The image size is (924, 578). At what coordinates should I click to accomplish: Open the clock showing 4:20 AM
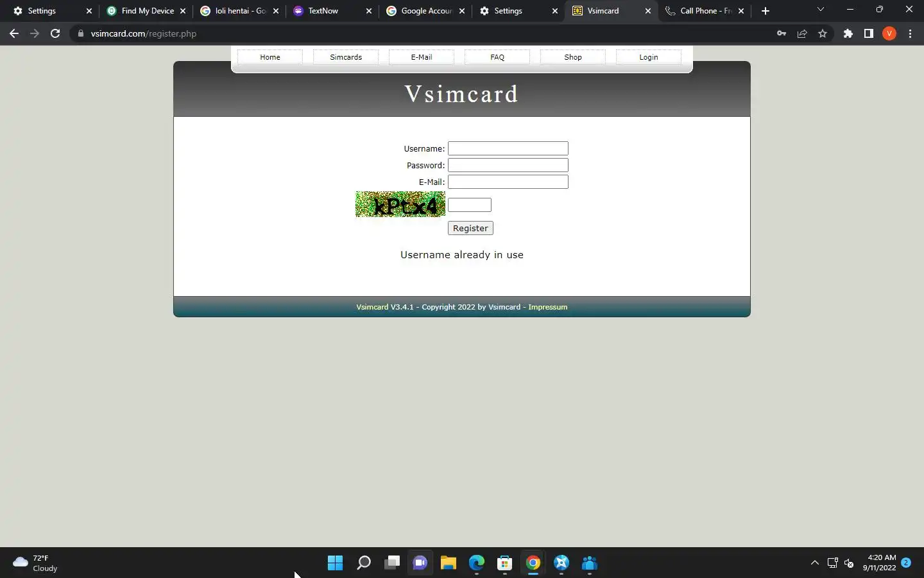point(879,563)
